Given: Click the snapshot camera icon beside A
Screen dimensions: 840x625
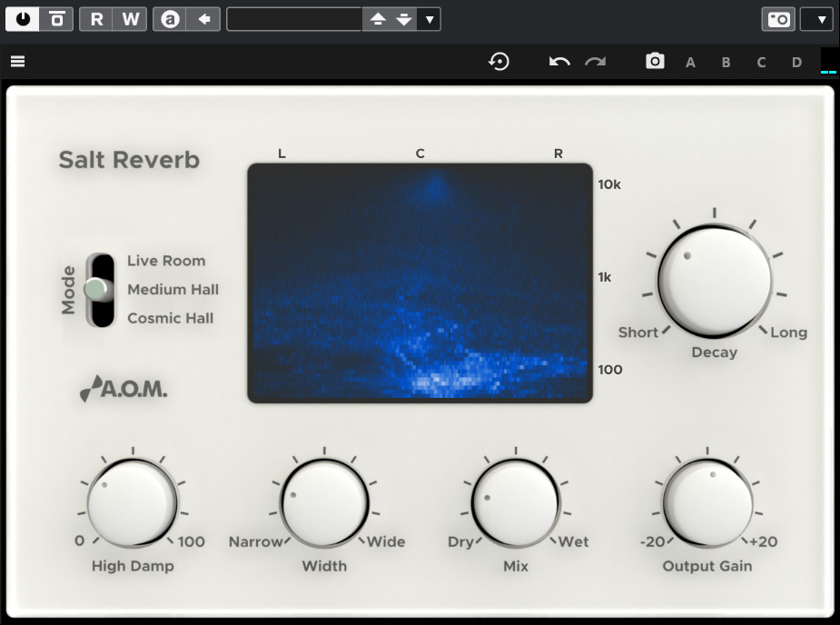Looking at the screenshot, I should 655,61.
